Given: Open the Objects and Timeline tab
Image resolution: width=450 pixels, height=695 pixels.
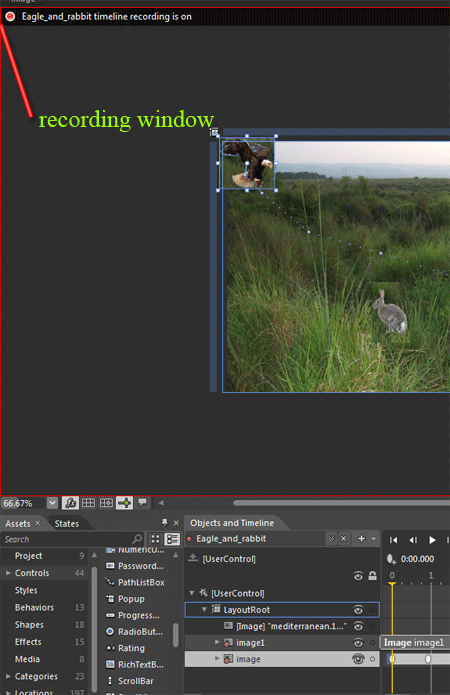Looking at the screenshot, I should click(232, 523).
